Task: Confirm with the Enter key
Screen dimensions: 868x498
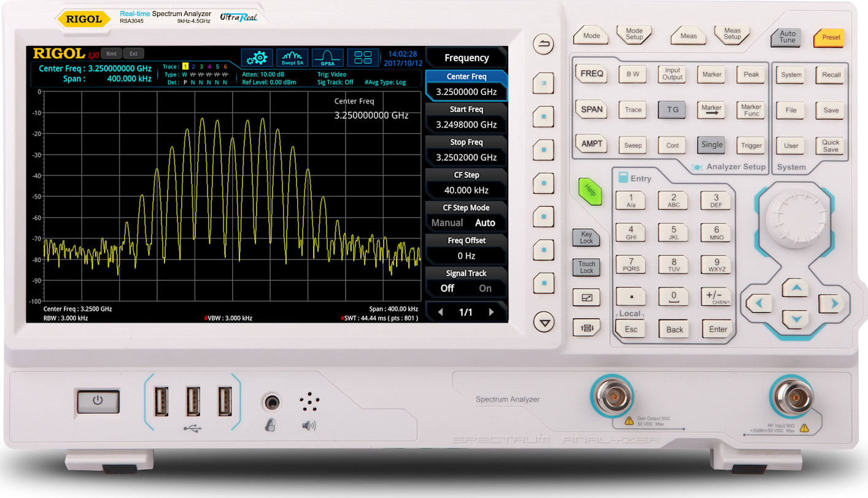Action: click(x=717, y=329)
